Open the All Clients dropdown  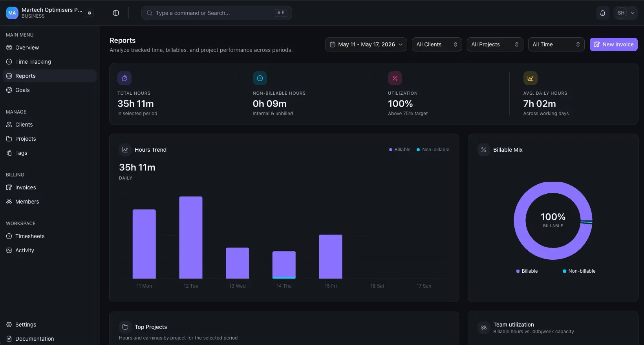tap(437, 44)
